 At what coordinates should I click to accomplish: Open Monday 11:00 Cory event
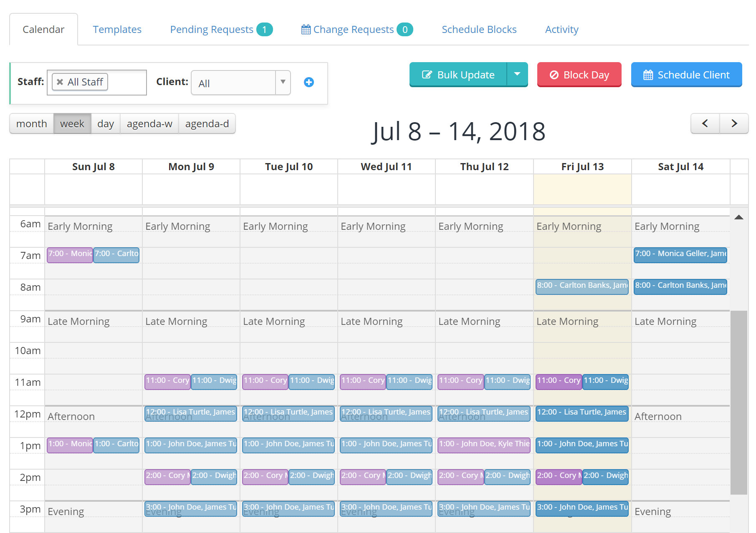(x=167, y=382)
